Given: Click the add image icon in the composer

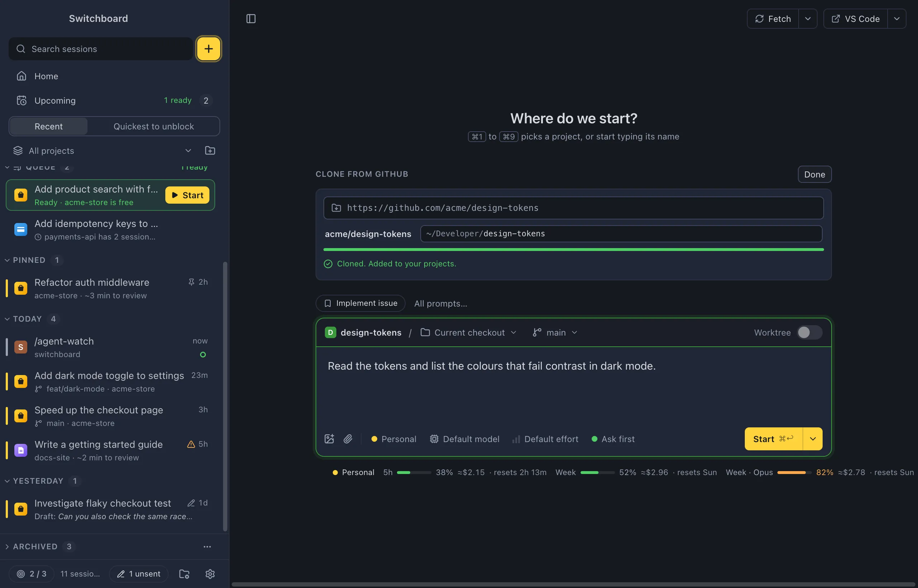Looking at the screenshot, I should [329, 439].
